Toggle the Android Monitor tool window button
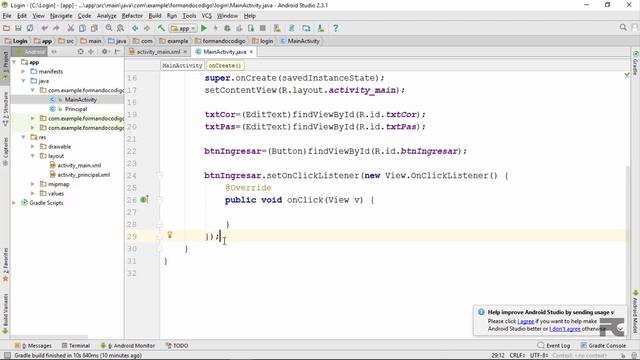This screenshot has width=640, height=360. click(x=128, y=345)
